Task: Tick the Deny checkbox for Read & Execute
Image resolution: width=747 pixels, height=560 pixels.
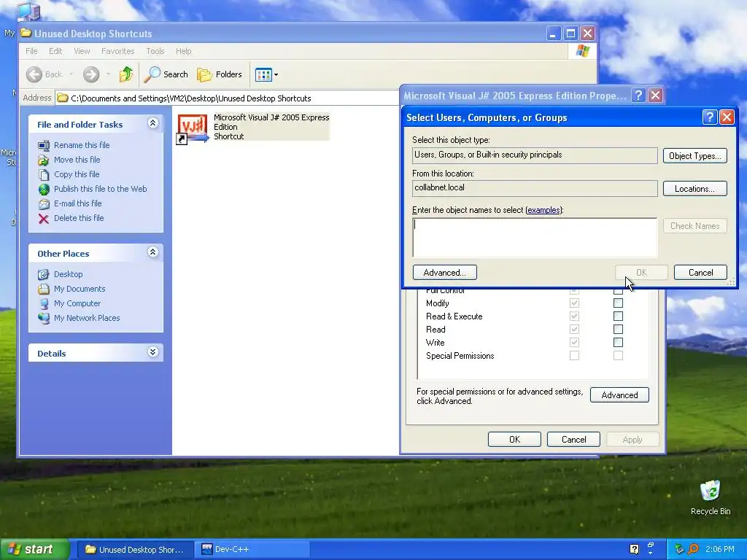Action: pos(618,316)
